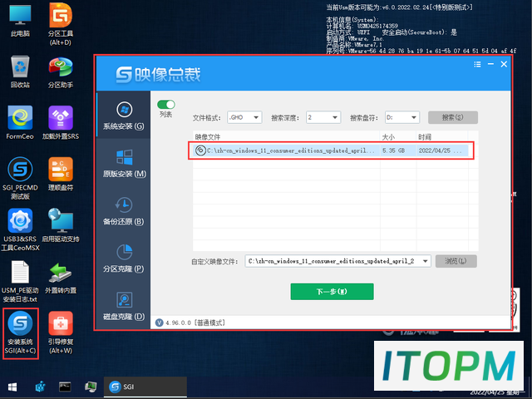532x399 pixels.
Task: Click the 浏览(L) browse button
Action: (456, 261)
